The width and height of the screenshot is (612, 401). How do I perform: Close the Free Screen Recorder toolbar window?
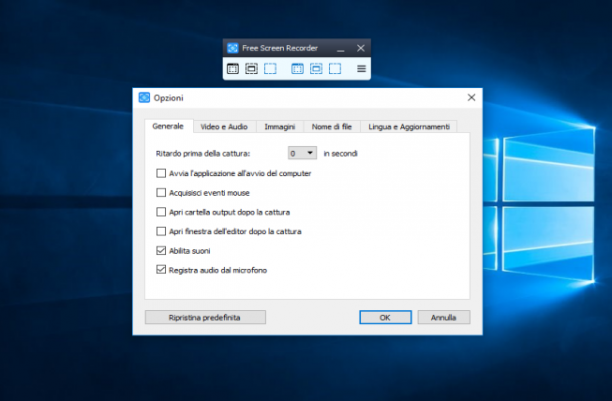click(x=361, y=48)
